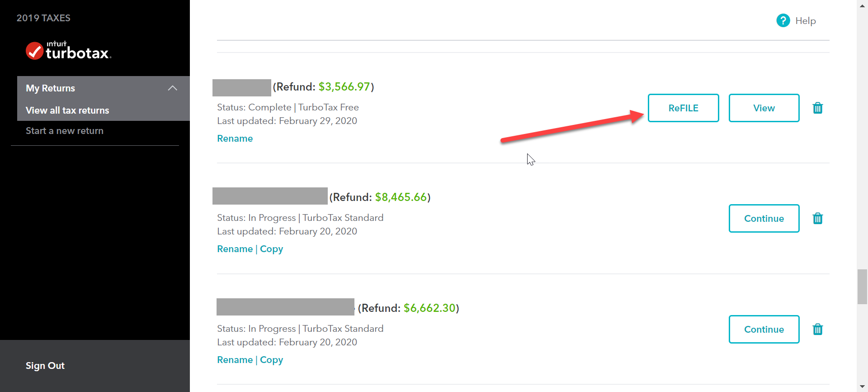Rename the $8,465.66 refund return

235,249
